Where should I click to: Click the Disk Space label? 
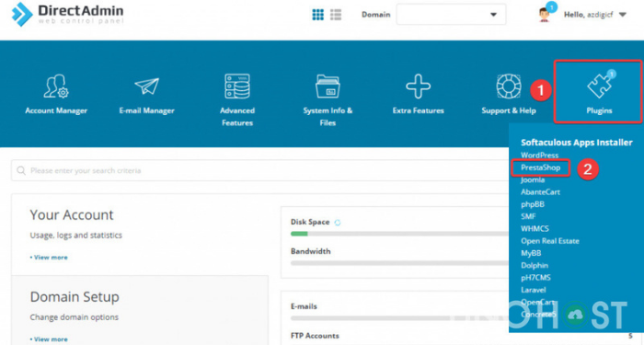310,222
